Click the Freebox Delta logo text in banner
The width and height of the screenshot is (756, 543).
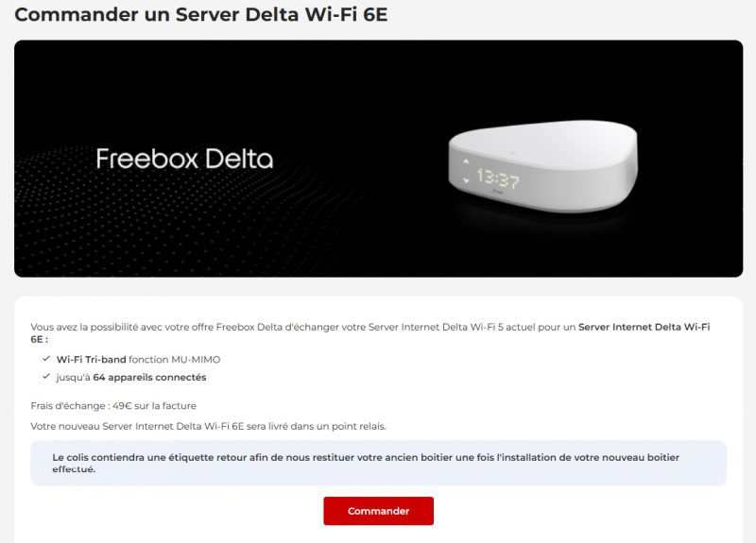(184, 159)
